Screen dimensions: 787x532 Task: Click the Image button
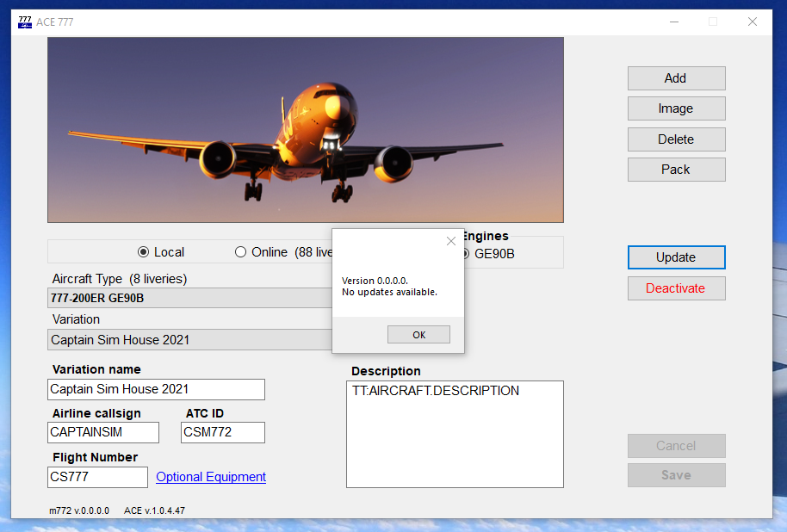676,108
